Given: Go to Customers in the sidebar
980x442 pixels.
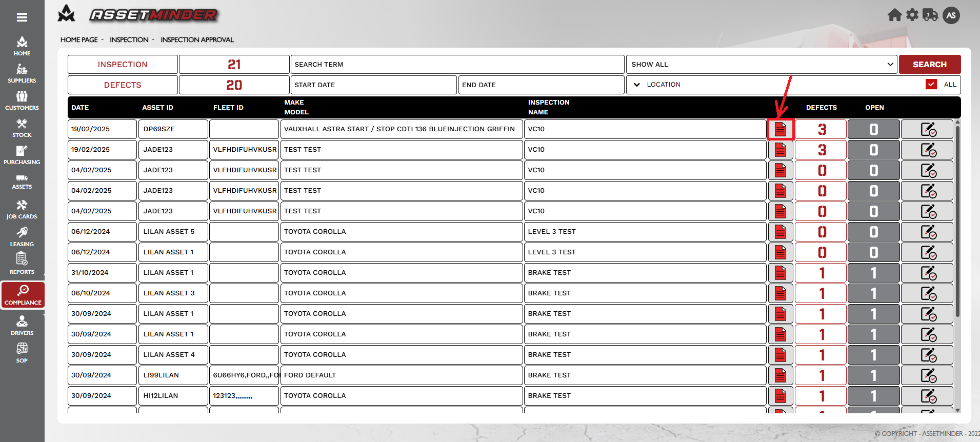Looking at the screenshot, I should click(x=22, y=101).
